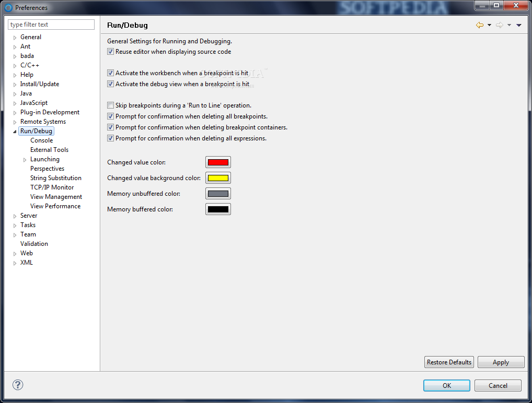
Task: Click the Cancel button
Action: [498, 385]
